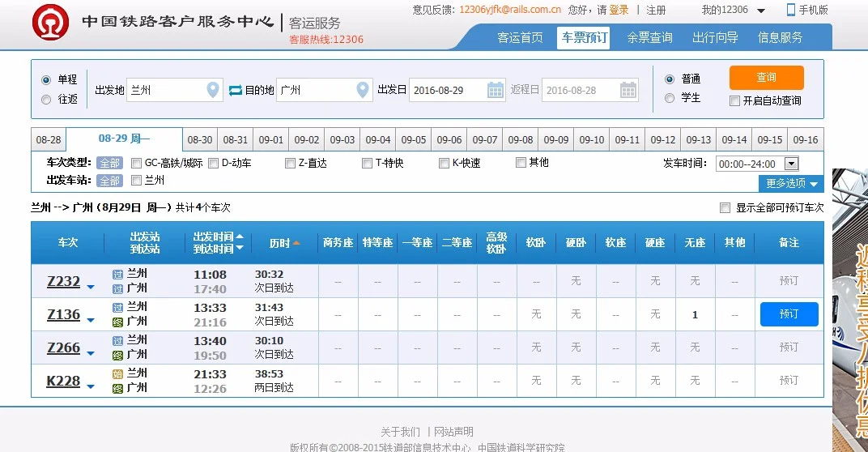Click Z232 departure station Lanzhou pass-through icon

point(118,274)
